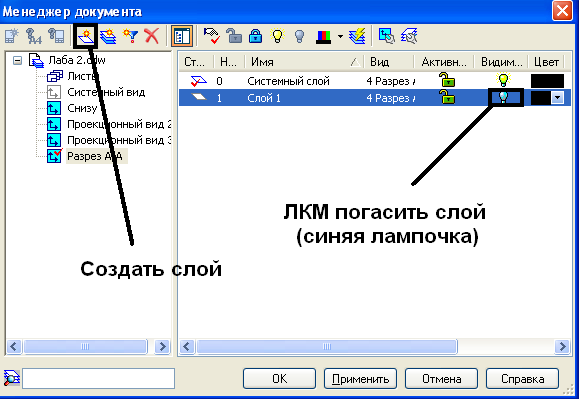This screenshot has height=399, width=585.
Task: Click Make current checkmark icon
Action: click(212, 36)
